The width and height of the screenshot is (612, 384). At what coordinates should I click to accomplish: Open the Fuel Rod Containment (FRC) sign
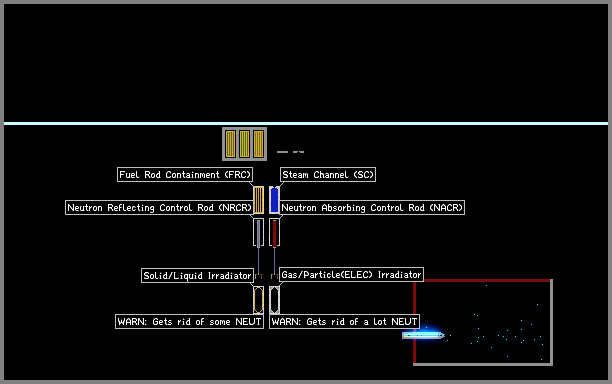[185, 174]
